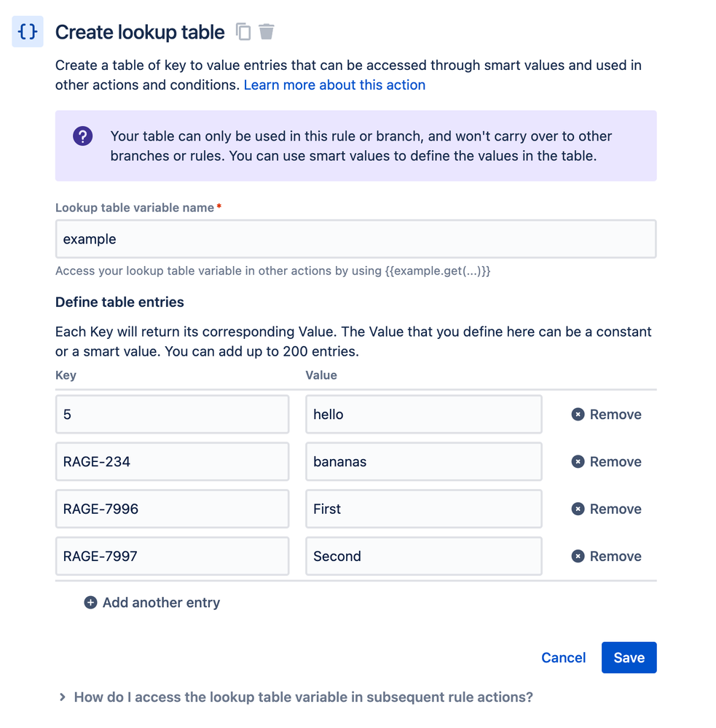Click the curly braces lookup table icon
This screenshot has height=728, width=716.
click(28, 32)
